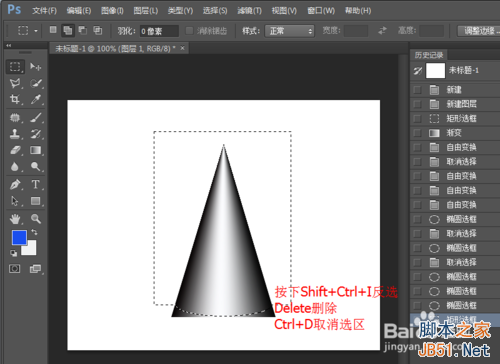The width and height of the screenshot is (500, 364).
Task: Open the 滤镜(T) menu
Action: 249,11
